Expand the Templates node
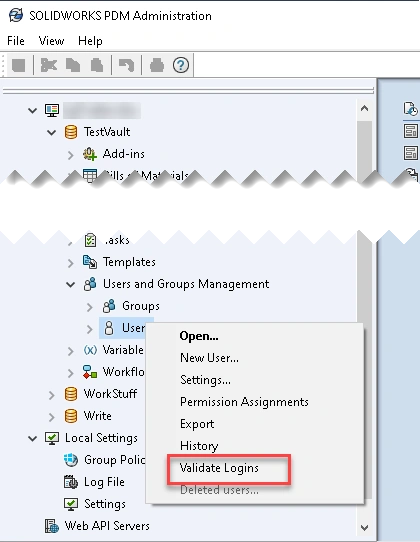The width and height of the screenshot is (420, 542). tap(71, 263)
